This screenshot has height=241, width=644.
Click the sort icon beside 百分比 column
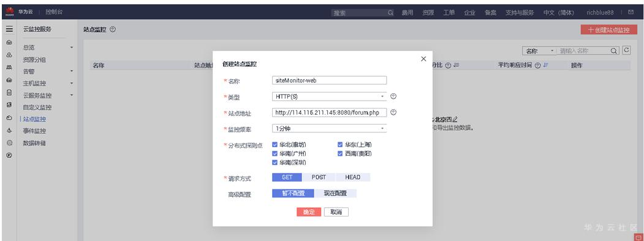456,66
